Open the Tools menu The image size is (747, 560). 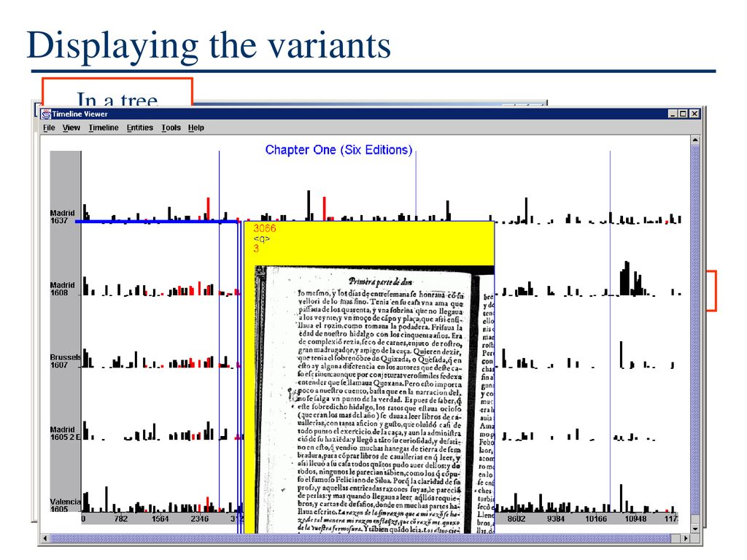[x=171, y=128]
